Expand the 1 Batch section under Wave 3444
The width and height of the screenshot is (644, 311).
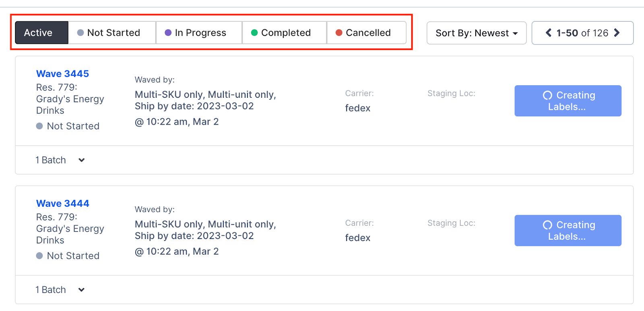click(x=60, y=289)
